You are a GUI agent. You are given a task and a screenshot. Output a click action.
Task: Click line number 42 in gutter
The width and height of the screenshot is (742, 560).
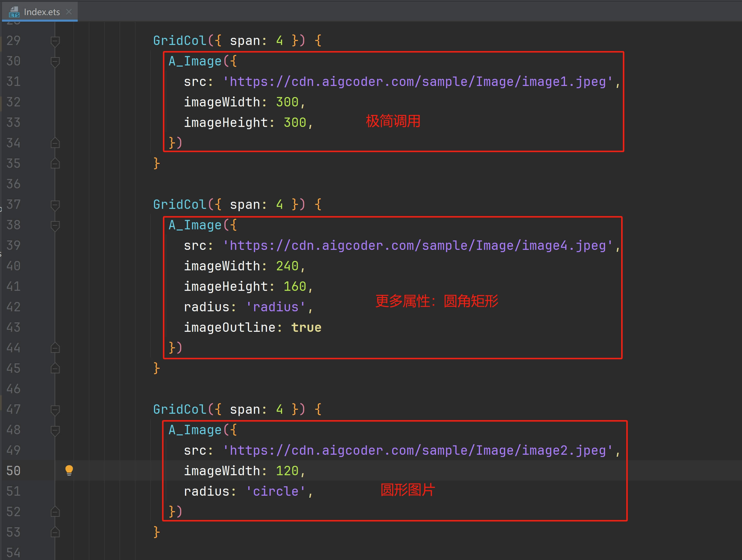[13, 307]
